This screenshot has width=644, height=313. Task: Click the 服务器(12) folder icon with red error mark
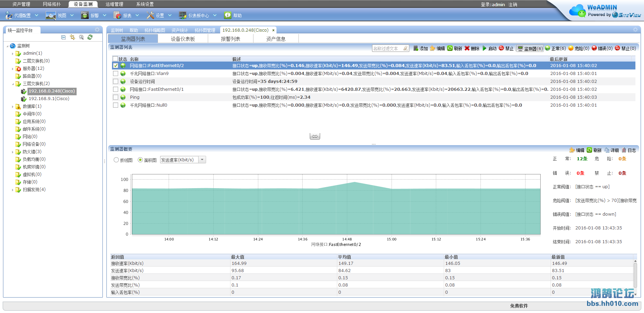pyautogui.click(x=18, y=69)
